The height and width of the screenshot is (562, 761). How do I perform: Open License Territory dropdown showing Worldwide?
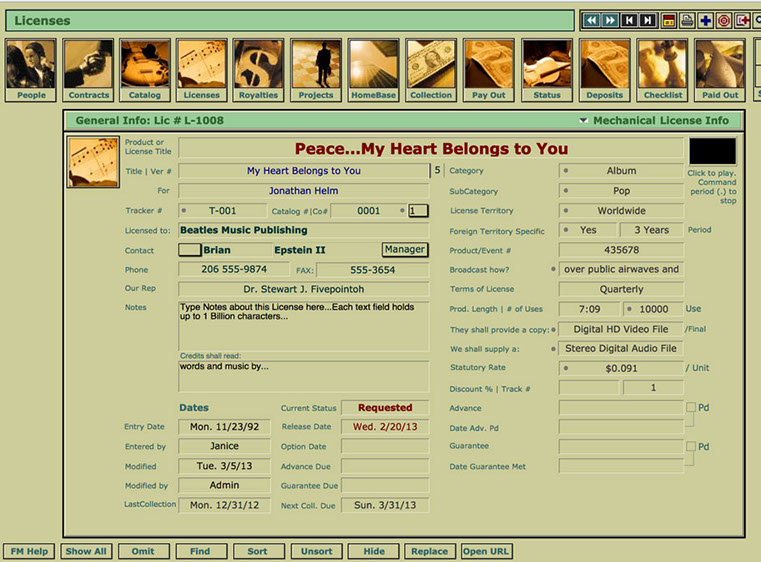click(x=621, y=211)
